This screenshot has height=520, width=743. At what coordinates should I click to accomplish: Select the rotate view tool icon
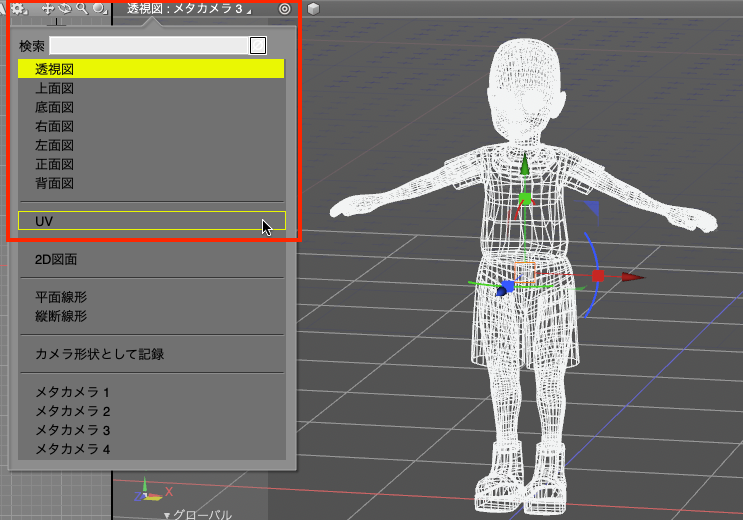64,8
